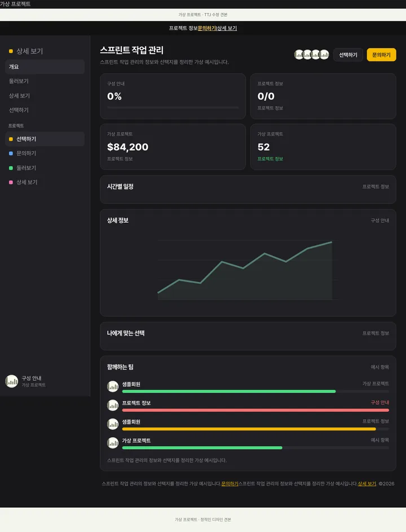Click the 가상 프로젝트 · TTJ 수정 견본 banner text

point(203,15)
